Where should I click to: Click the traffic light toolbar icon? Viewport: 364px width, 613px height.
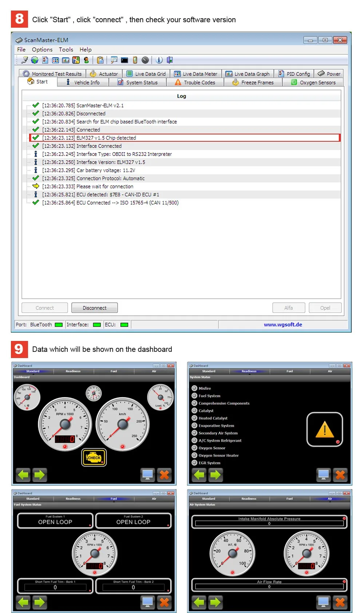click(135, 60)
